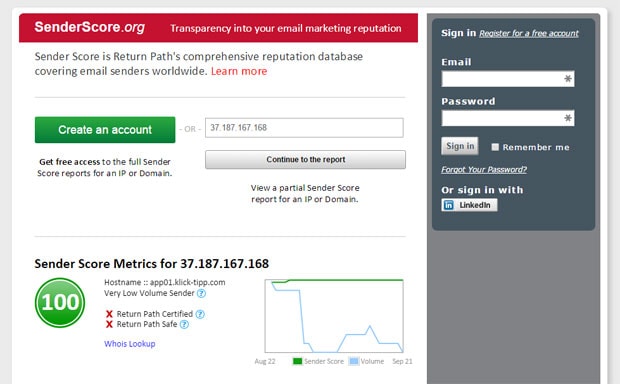Screen dimensions: 620x384
Task: Open the Whois Lookup link
Action: click(x=130, y=344)
